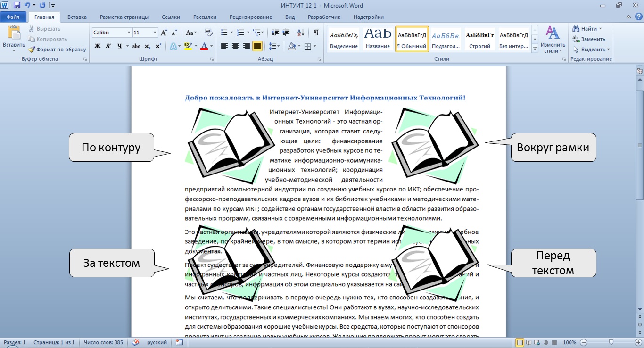Click the zoom slider handle
The width and height of the screenshot is (644, 348).
[611, 342]
